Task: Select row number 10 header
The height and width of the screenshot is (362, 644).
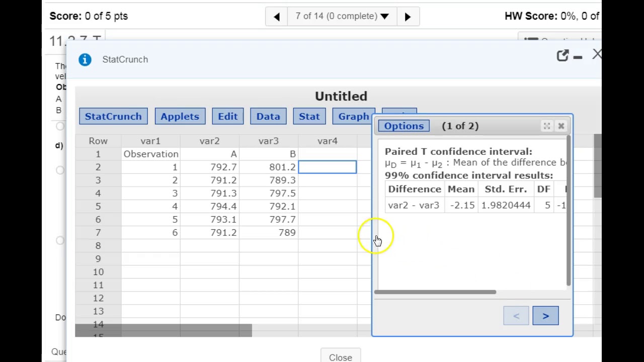Action: pyautogui.click(x=98, y=271)
